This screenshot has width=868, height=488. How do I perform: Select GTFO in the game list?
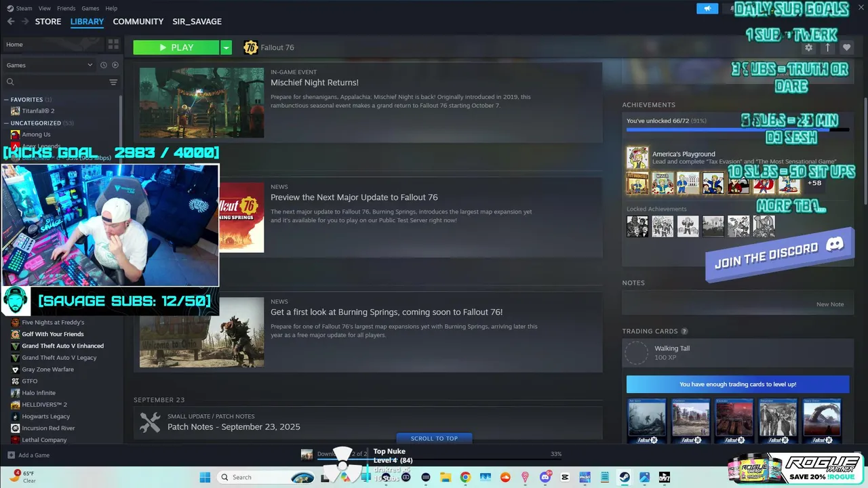(x=30, y=381)
